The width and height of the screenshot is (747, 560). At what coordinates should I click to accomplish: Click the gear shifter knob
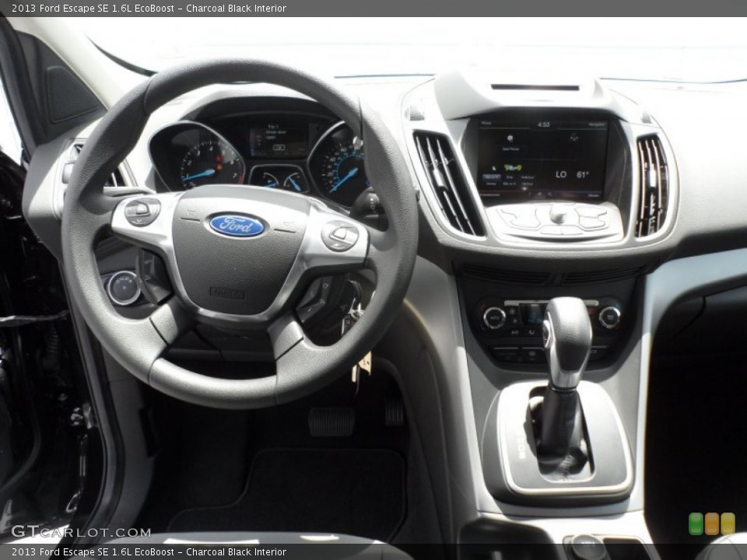567,342
